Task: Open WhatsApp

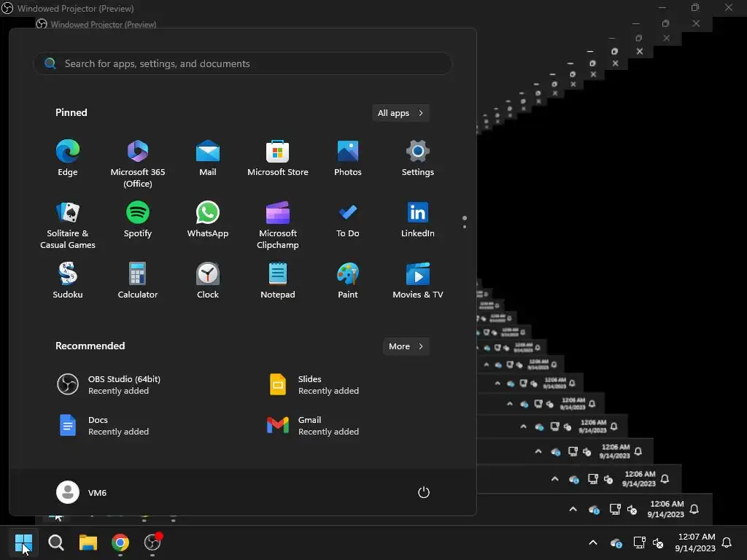Action: coord(208,220)
